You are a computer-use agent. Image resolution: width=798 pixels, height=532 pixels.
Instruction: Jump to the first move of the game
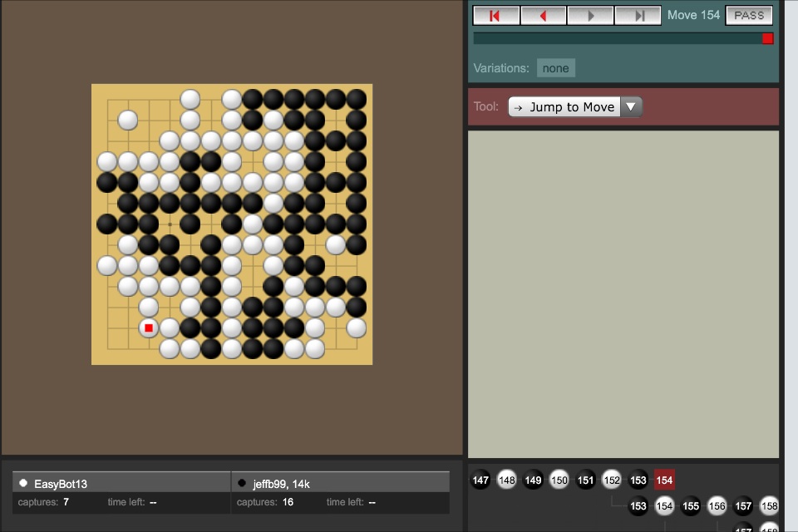[x=496, y=16]
